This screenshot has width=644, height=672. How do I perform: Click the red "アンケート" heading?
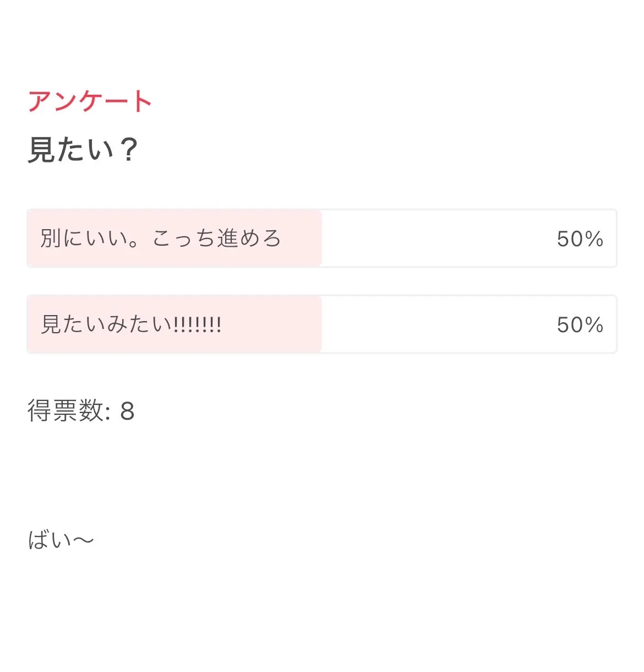pyautogui.click(x=90, y=101)
